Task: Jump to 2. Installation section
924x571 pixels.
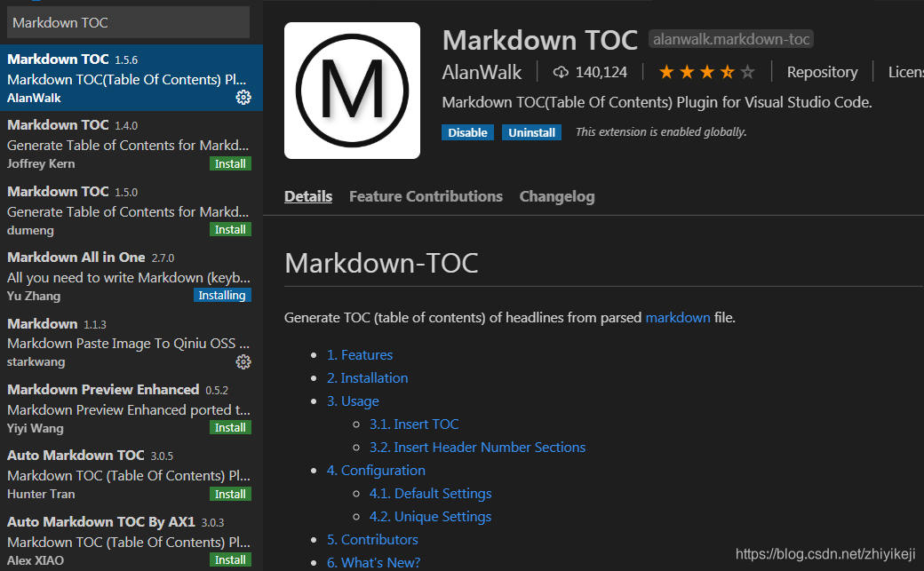Action: pyautogui.click(x=367, y=377)
